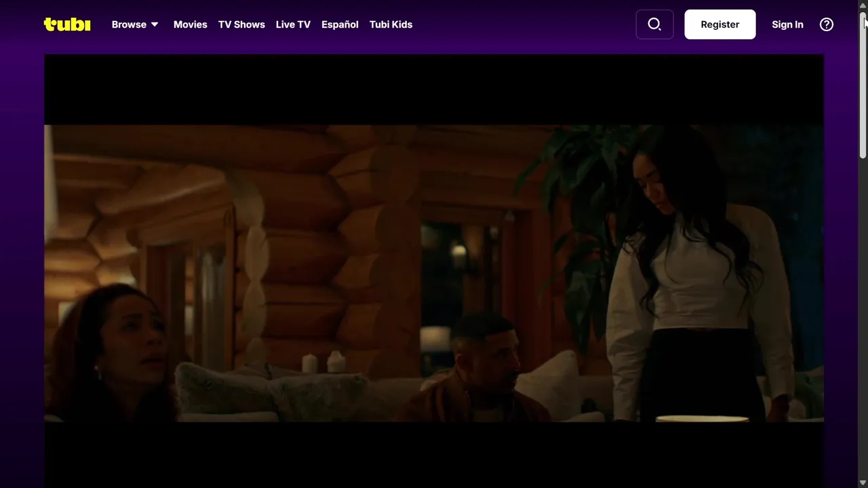
Task: Open the search icon button
Action: tap(654, 24)
